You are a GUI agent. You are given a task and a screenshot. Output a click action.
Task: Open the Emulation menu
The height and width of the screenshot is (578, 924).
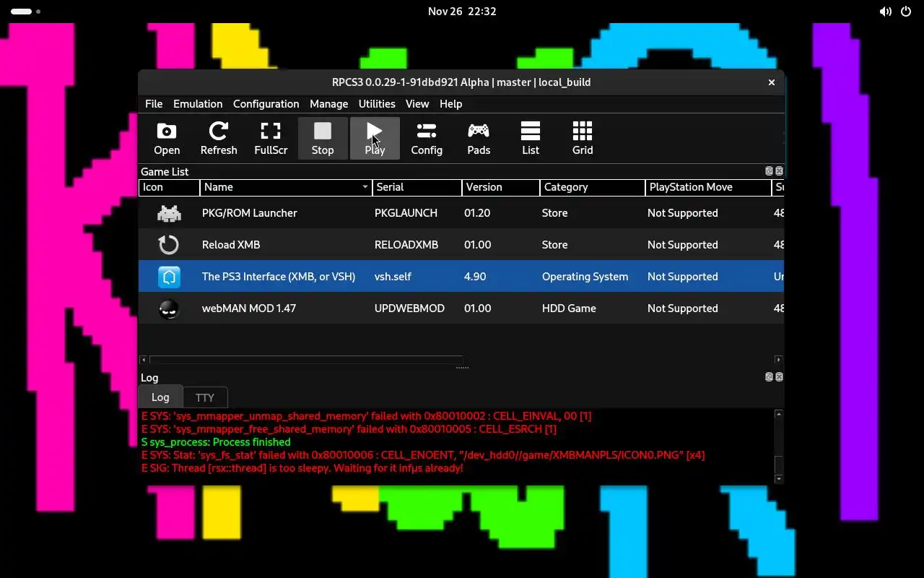pyautogui.click(x=198, y=104)
